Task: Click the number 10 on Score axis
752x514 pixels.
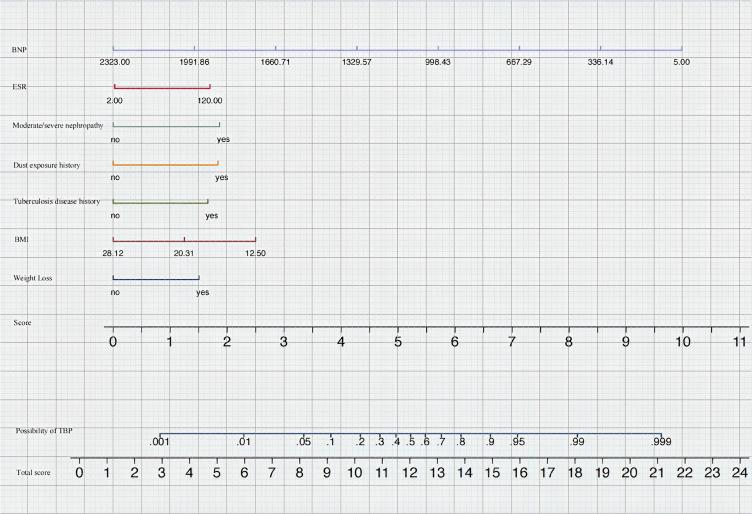Action: [684, 342]
